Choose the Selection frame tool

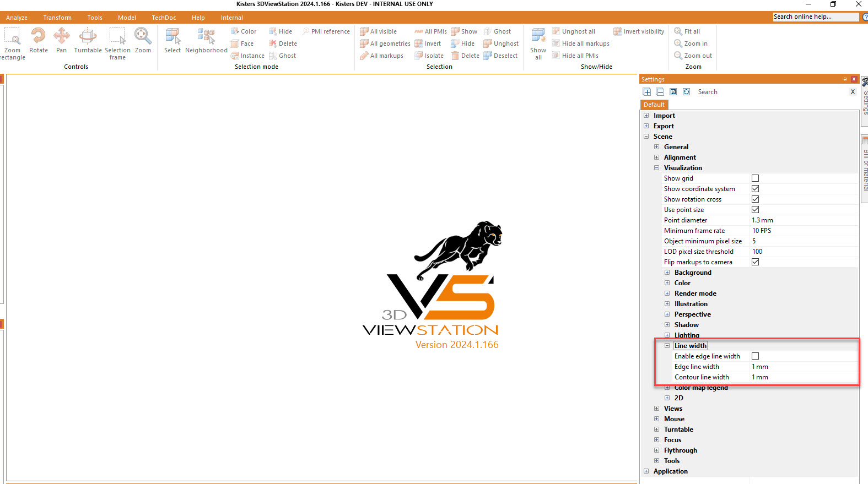pos(117,43)
